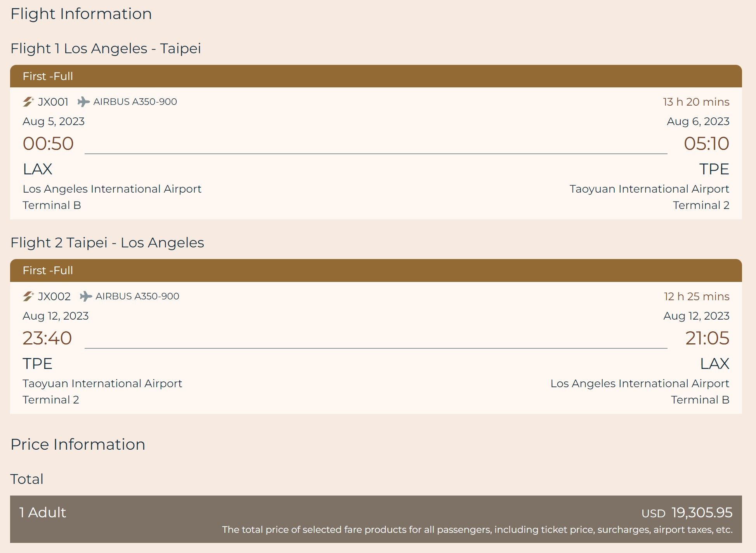Click the AIRBUS A350-900 aircraft label on Flight 1
This screenshot has height=553, width=756.
[136, 102]
